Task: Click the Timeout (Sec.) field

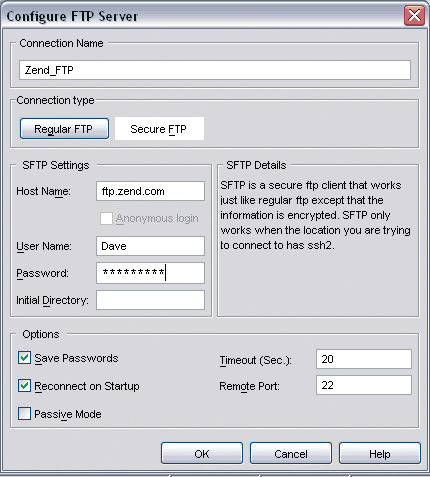Action: (364, 359)
